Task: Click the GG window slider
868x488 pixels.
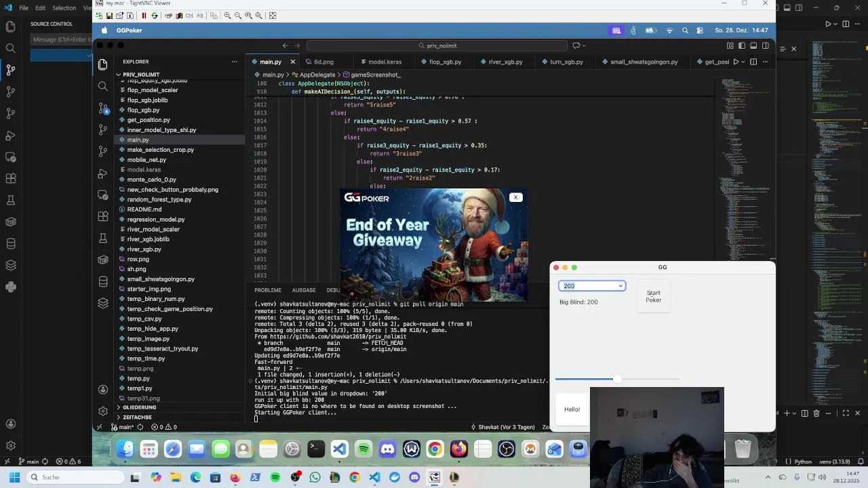Action: [x=617, y=380]
